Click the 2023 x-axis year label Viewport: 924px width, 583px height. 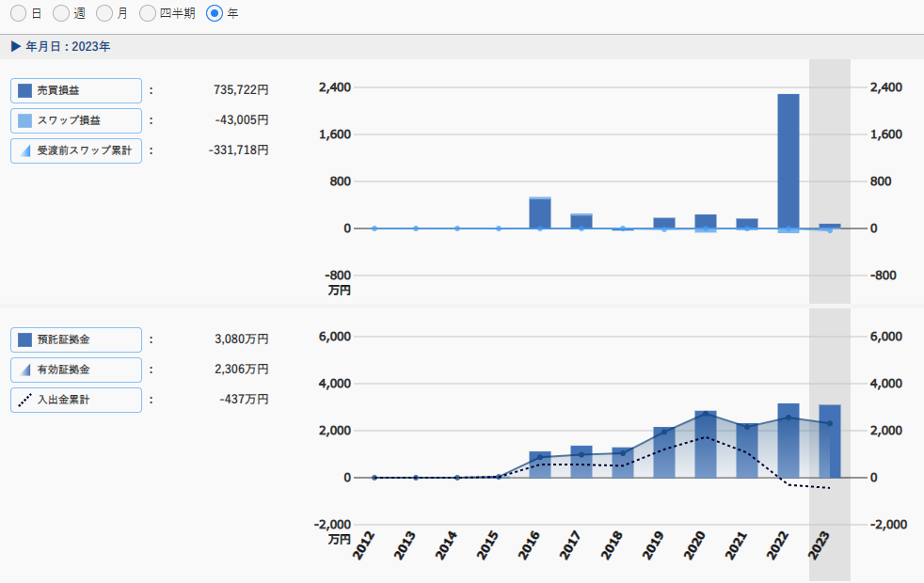[x=820, y=545]
